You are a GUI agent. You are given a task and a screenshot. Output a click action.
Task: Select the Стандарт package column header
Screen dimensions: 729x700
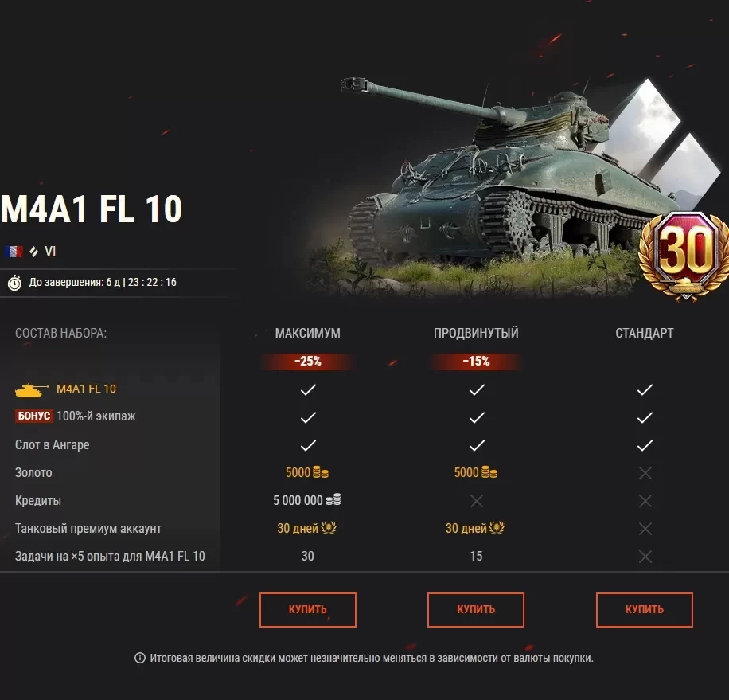click(x=645, y=333)
